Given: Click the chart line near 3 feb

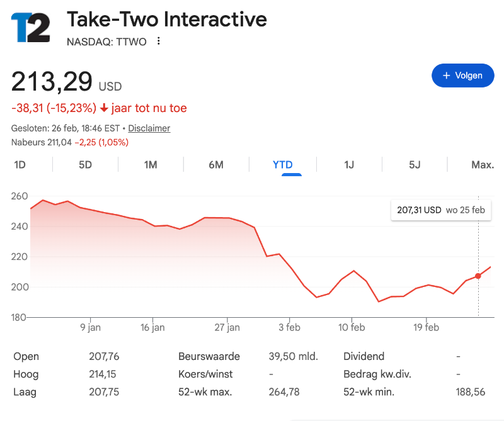Looking at the screenshot, I should point(290,267).
